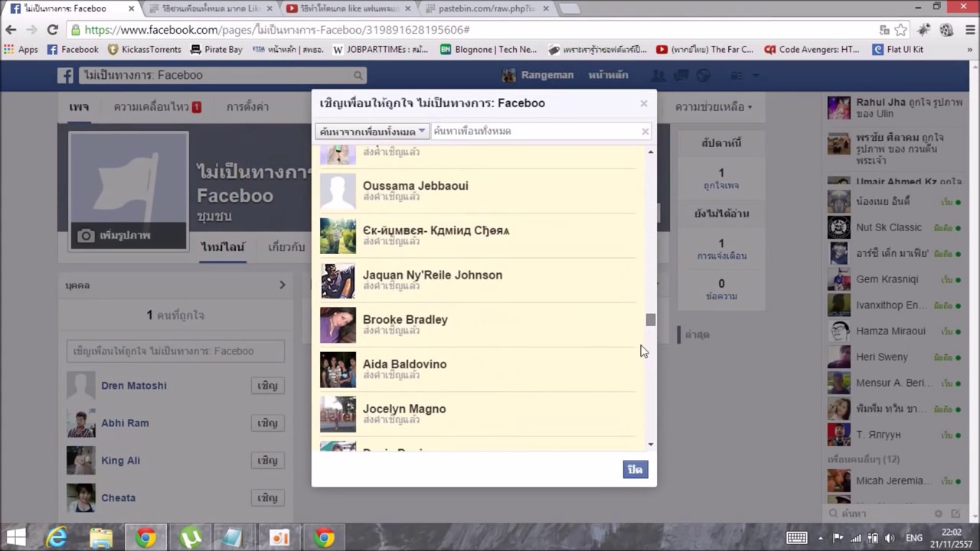
Task: Show hidden tray icons arrow
Action: click(x=820, y=538)
